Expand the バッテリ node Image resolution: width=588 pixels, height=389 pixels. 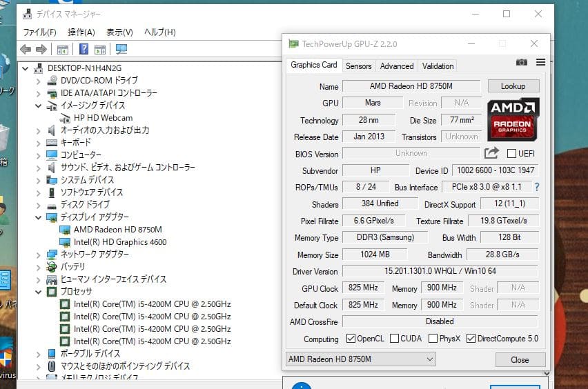[38, 267]
